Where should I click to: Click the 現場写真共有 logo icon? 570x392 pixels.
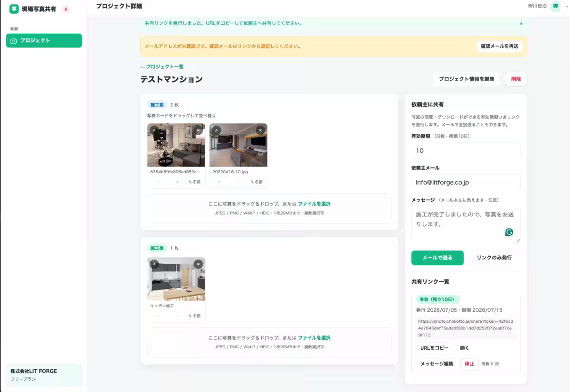pyautogui.click(x=14, y=9)
